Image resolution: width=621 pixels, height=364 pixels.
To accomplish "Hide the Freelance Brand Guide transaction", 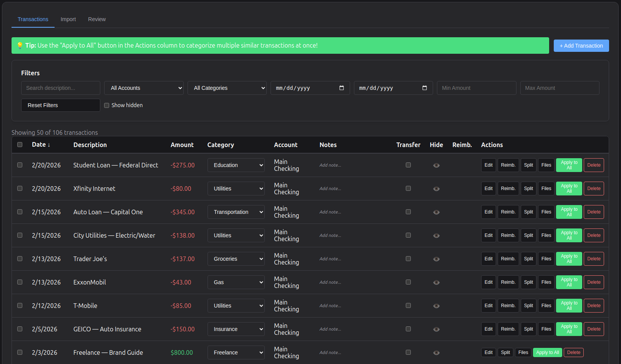I will pos(436,352).
